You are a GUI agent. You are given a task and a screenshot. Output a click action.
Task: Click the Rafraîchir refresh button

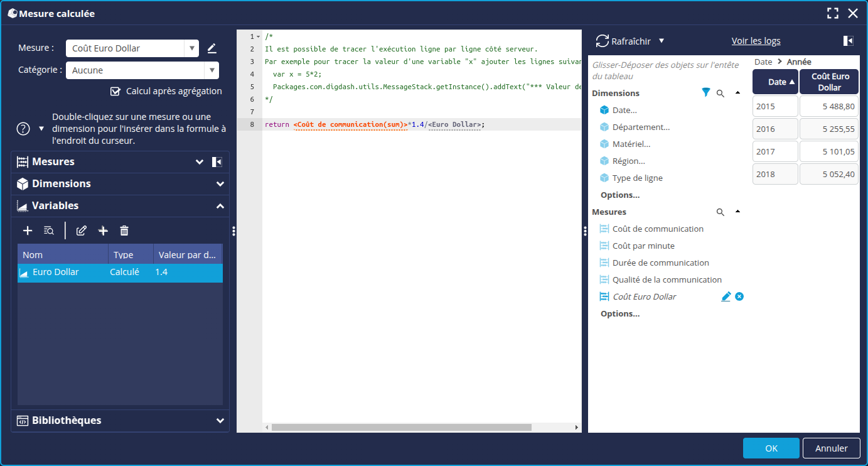(623, 41)
